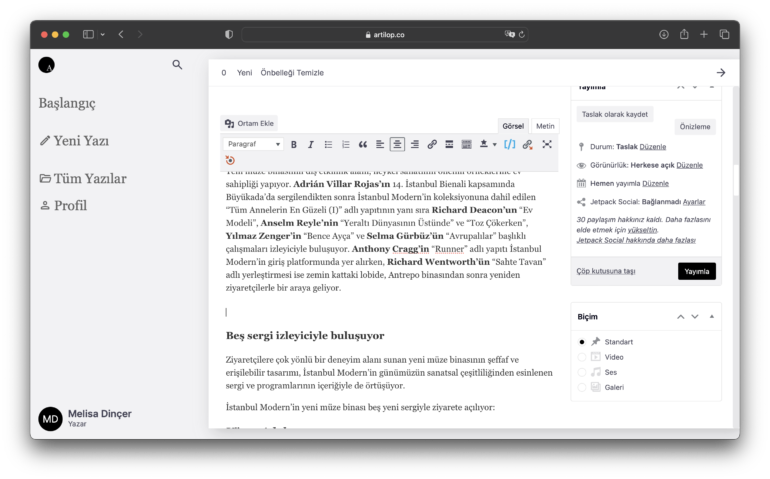Open Safari sidebar dropdown chevron
This screenshot has height=479, width=770.
coord(103,34)
